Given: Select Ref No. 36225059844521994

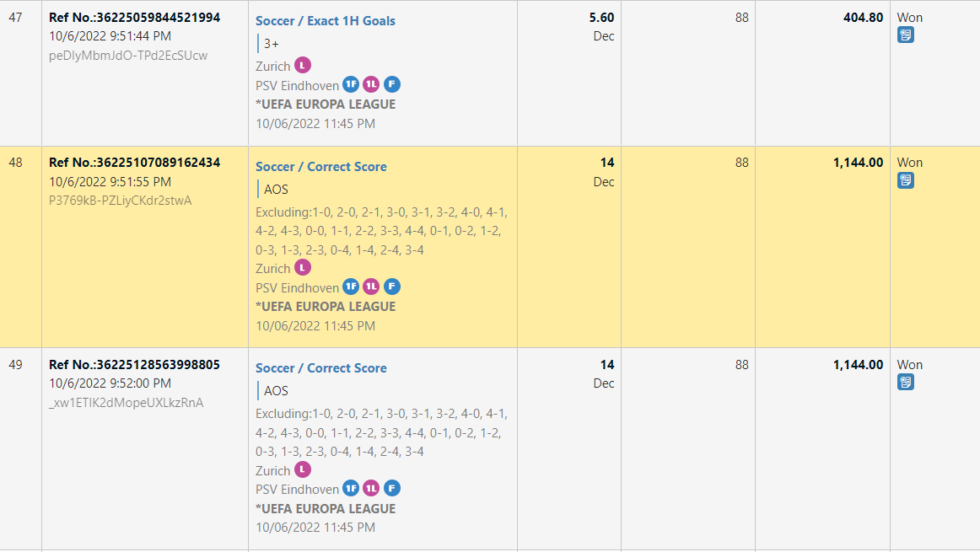Looking at the screenshot, I should click(135, 18).
